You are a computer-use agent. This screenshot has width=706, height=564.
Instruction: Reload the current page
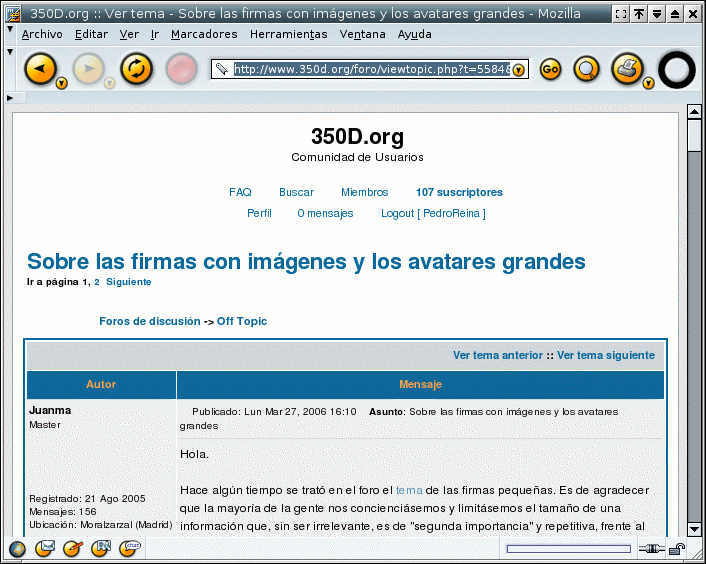click(x=136, y=69)
